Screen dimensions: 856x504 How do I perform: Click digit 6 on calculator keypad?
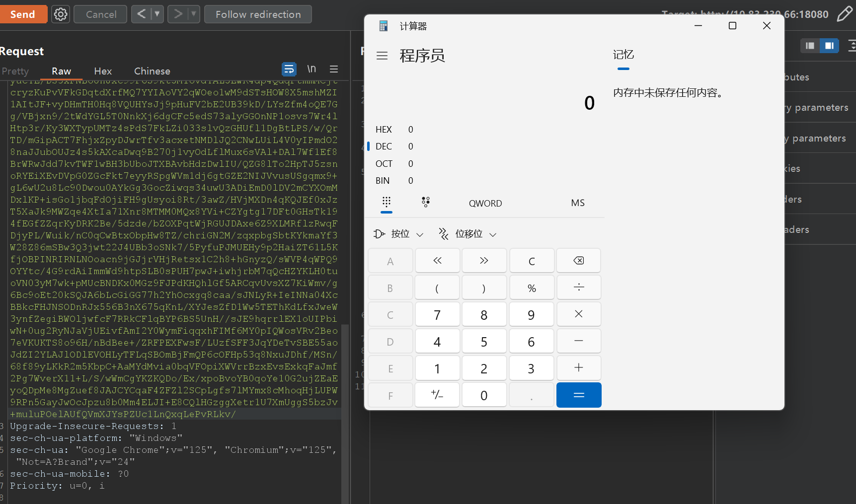pyautogui.click(x=532, y=341)
